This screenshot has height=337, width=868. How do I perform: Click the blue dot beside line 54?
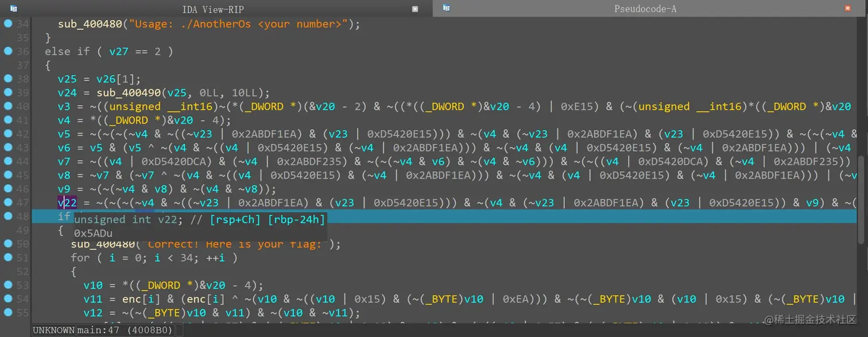[7, 299]
